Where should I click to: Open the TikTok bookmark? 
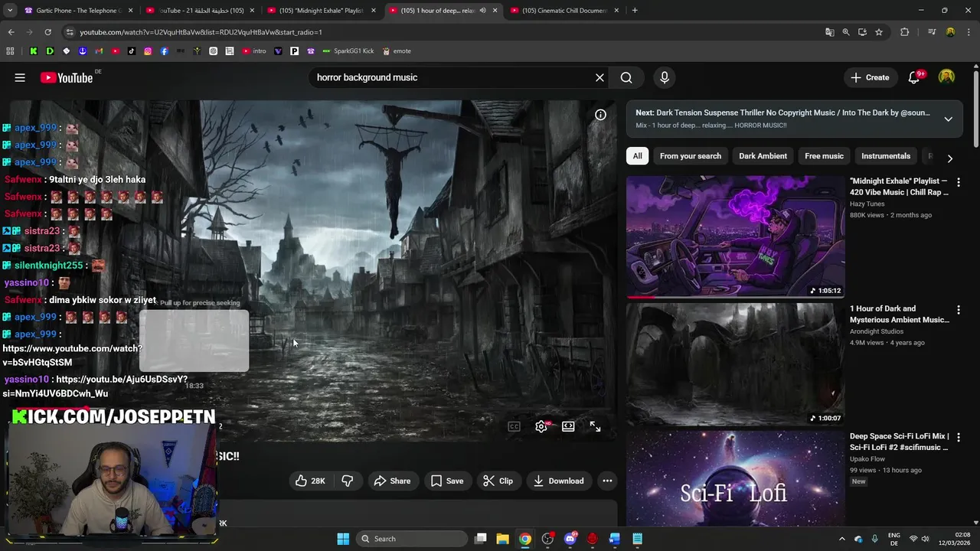coord(132,51)
